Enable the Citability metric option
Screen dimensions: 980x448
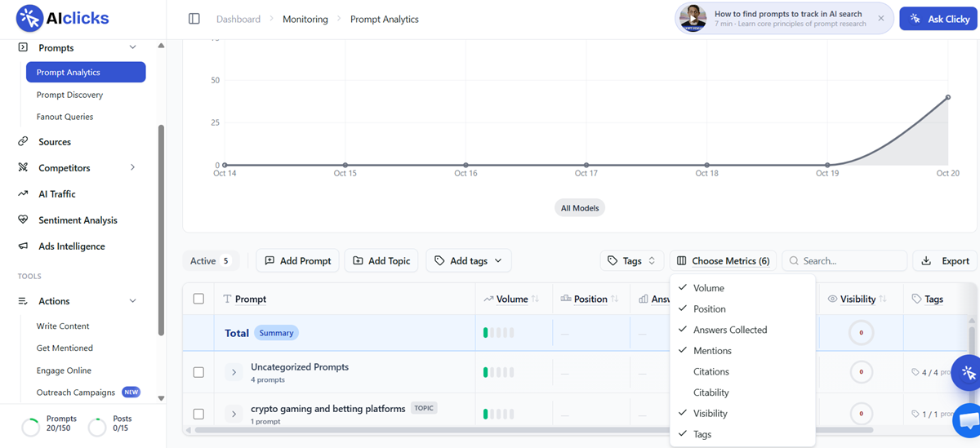pyautogui.click(x=742, y=393)
